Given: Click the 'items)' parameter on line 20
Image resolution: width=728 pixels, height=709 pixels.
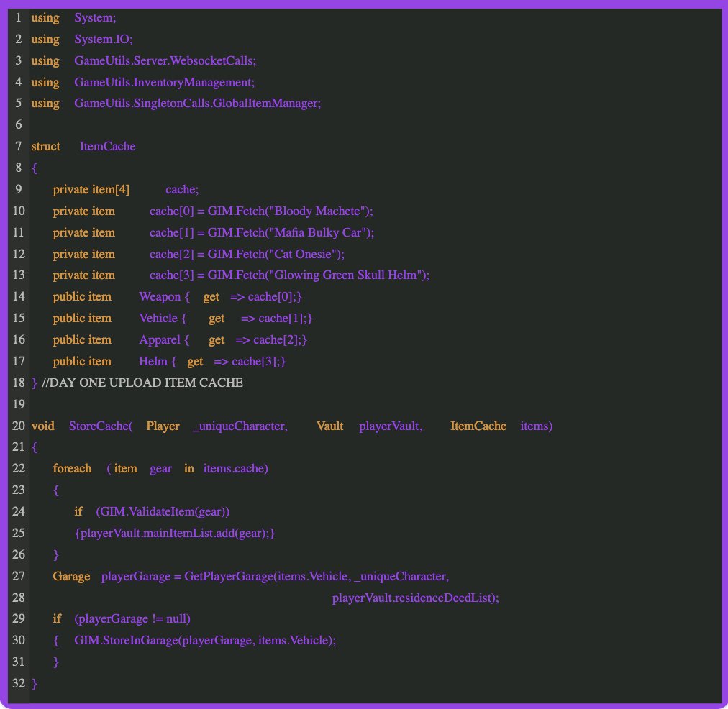Looking at the screenshot, I should pos(537,426).
